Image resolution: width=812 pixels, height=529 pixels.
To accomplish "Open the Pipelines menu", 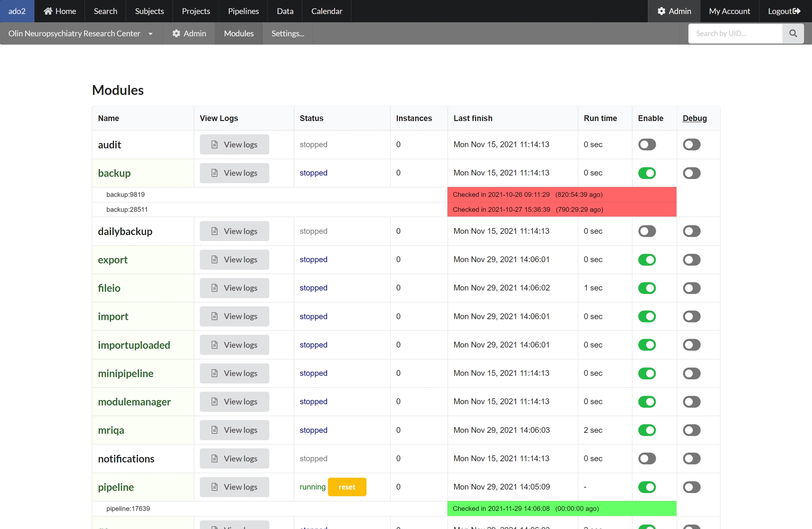I will (243, 11).
